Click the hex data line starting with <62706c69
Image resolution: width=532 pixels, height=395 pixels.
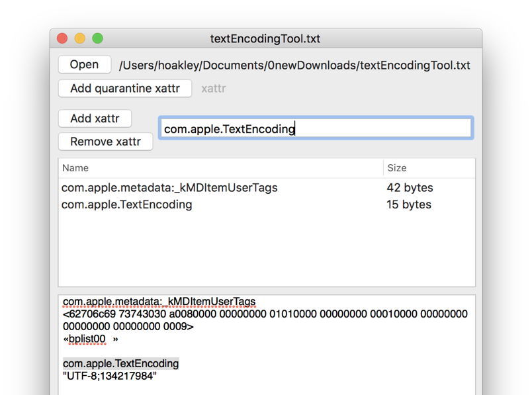tap(265, 314)
